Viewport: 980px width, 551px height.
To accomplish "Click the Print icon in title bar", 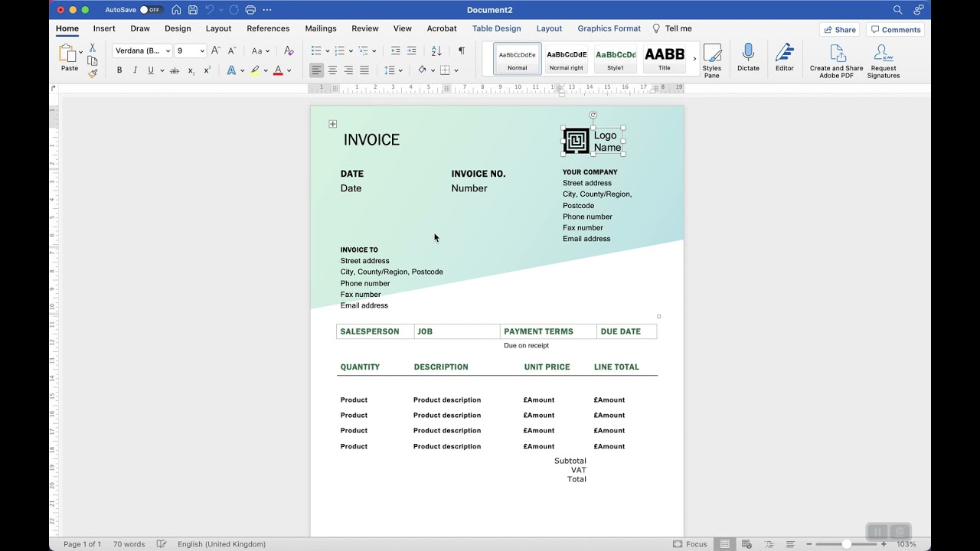I will (250, 10).
